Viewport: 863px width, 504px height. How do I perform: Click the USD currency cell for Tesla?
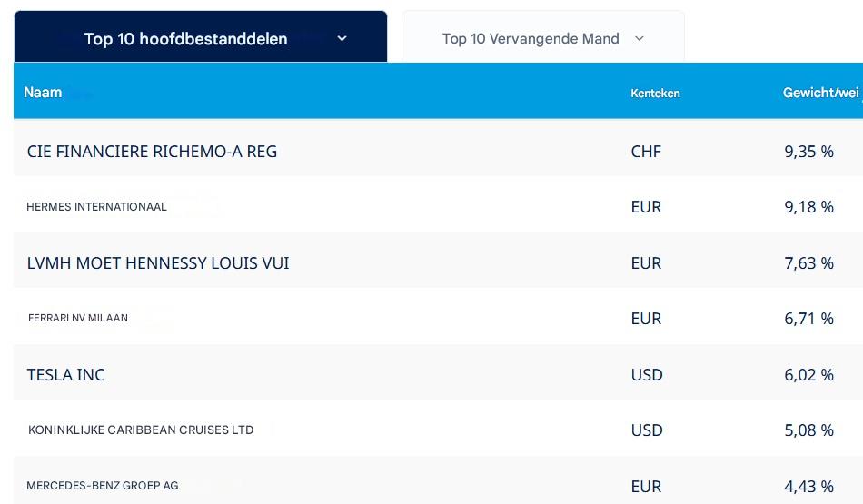click(647, 375)
